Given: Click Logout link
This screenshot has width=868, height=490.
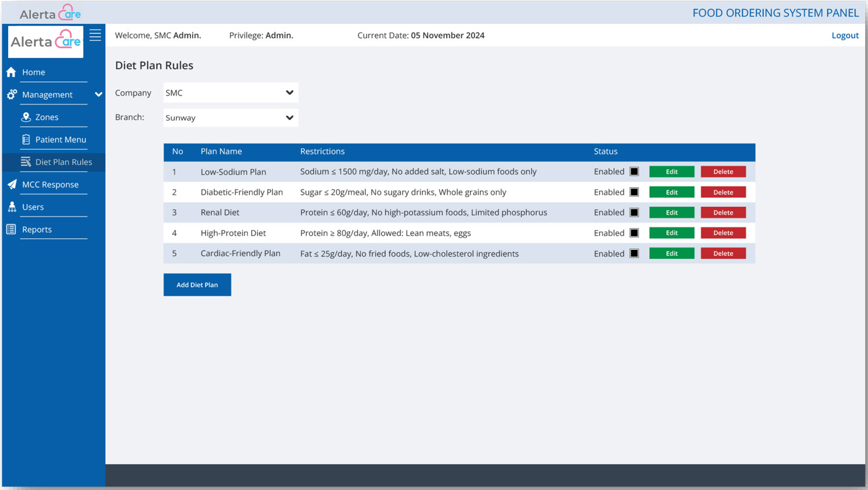Looking at the screenshot, I should (x=845, y=35).
